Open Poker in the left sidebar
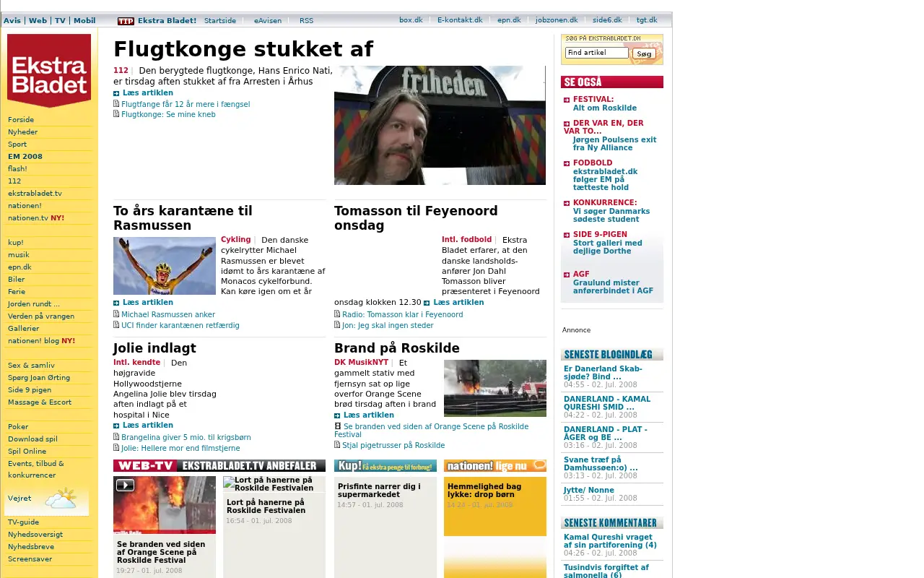This screenshot has height=578, width=924. tap(18, 427)
